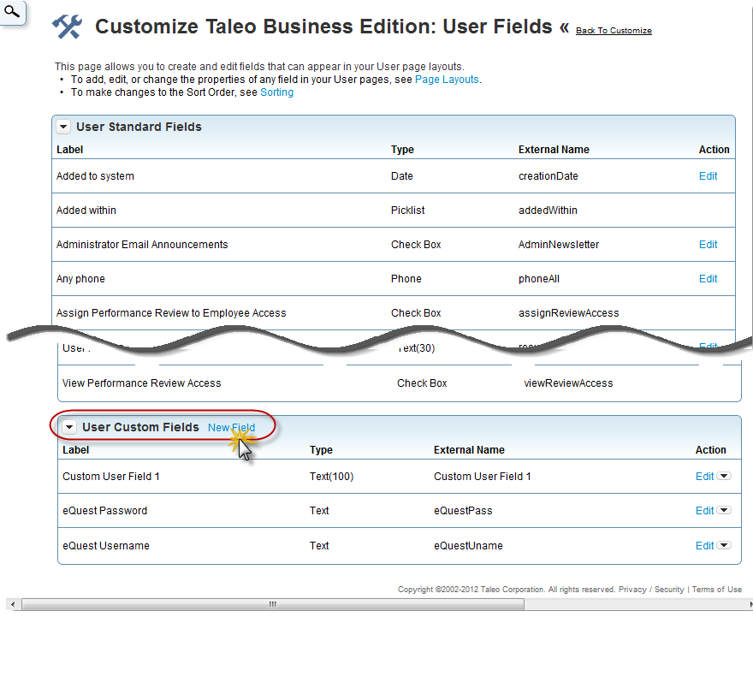
Task: Click External Name header in Custom Fields
Action: pyautogui.click(x=469, y=450)
